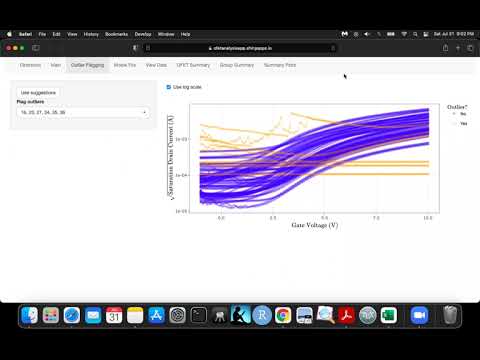The image size is (480, 360).
Task: Open System Preferences from the dock
Action: point(177,315)
